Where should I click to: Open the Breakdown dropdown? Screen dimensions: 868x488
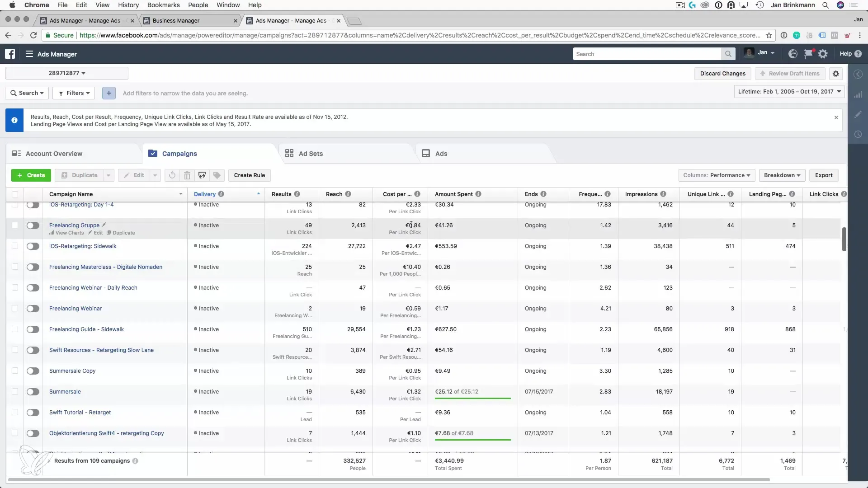tap(782, 175)
